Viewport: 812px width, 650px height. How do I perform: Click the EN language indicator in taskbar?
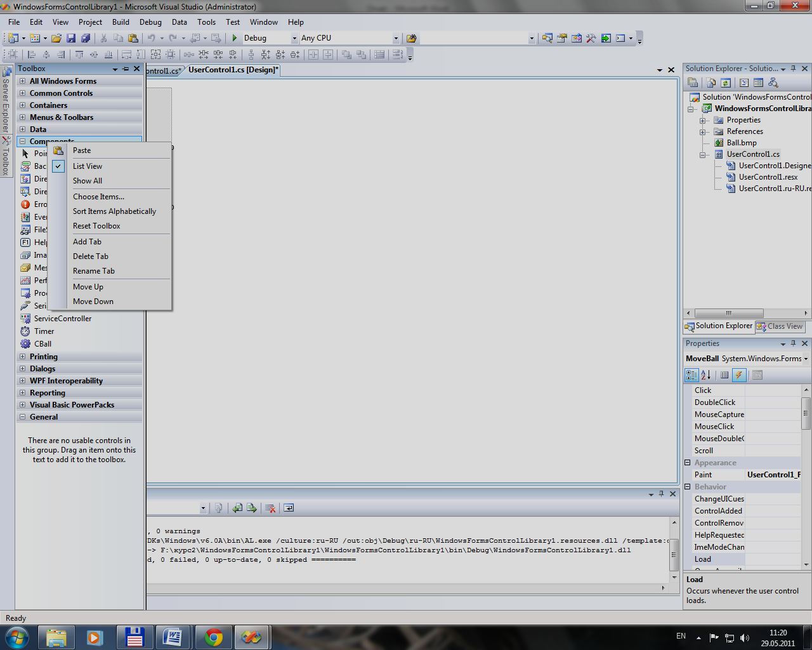[x=681, y=636]
